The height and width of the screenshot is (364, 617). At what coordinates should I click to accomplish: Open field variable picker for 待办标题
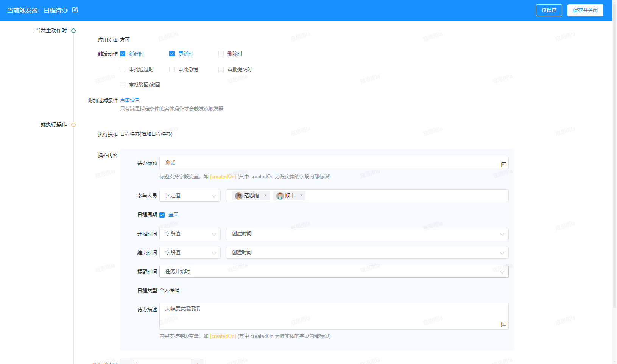pyautogui.click(x=503, y=165)
